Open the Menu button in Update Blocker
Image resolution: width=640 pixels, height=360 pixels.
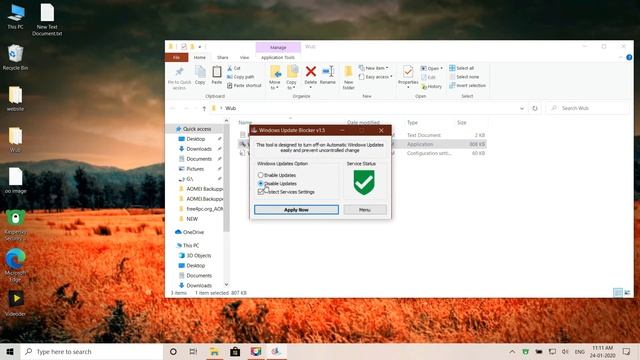[365, 209]
